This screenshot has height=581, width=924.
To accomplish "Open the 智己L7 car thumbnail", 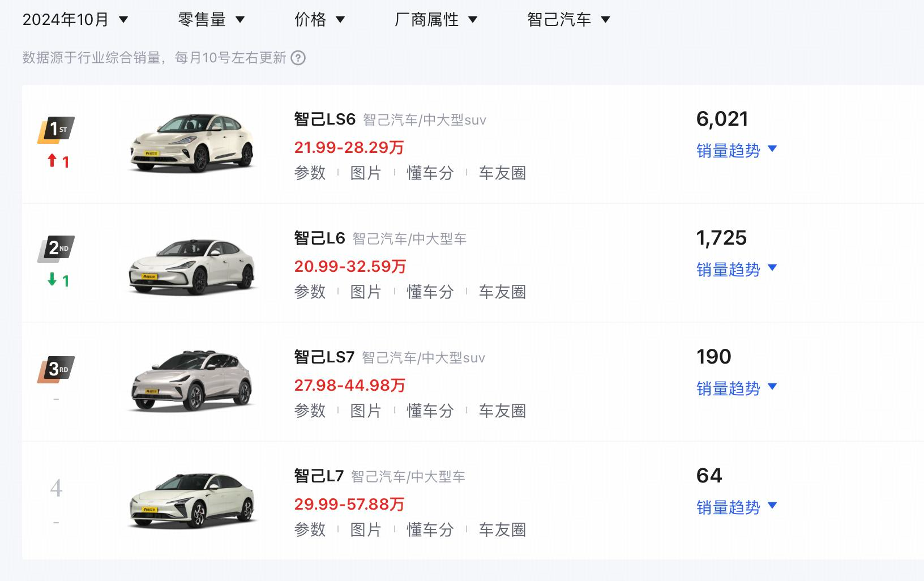I will click(x=192, y=500).
